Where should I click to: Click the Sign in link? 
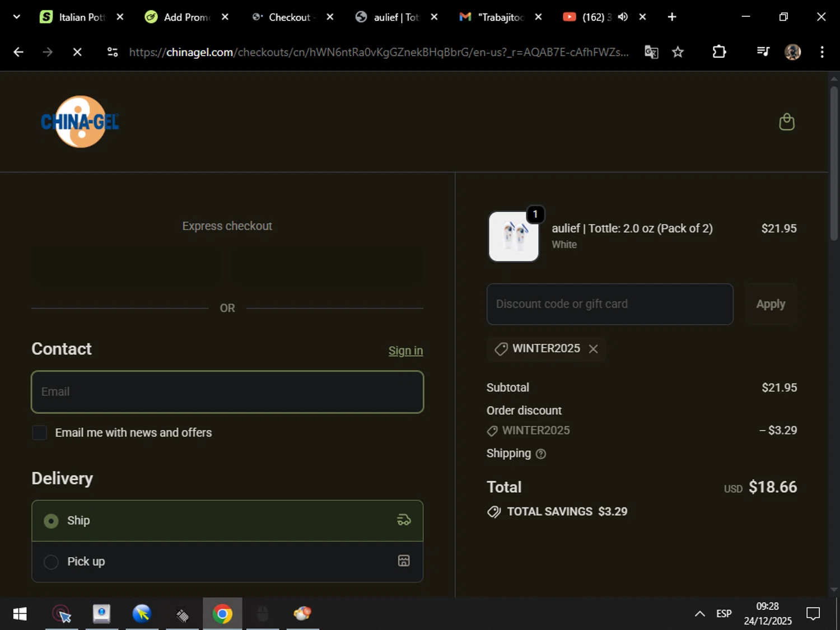pyautogui.click(x=405, y=351)
